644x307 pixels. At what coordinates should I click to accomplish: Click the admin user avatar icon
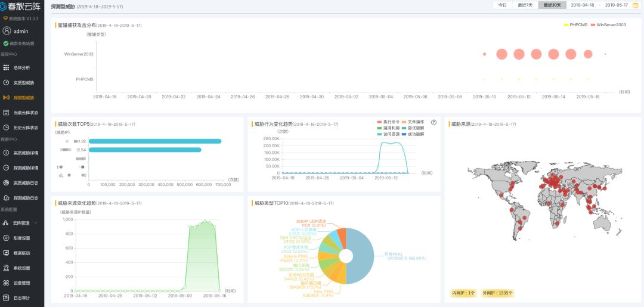click(x=6, y=31)
